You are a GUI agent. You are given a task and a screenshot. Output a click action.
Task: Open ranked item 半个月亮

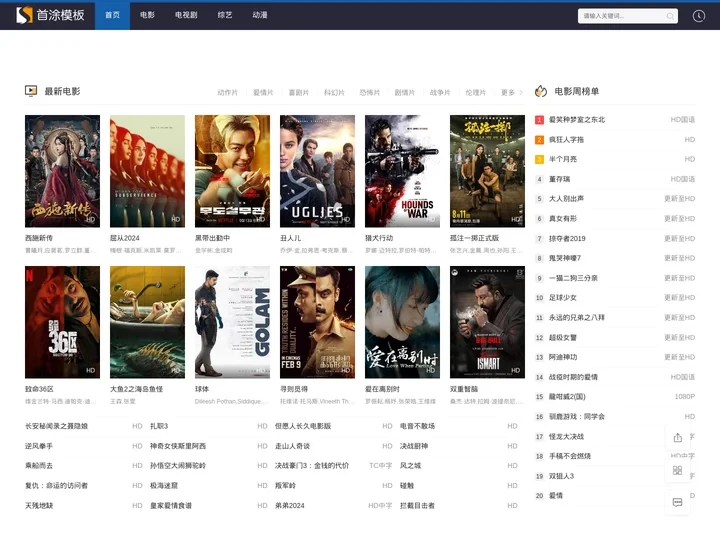pyautogui.click(x=563, y=159)
